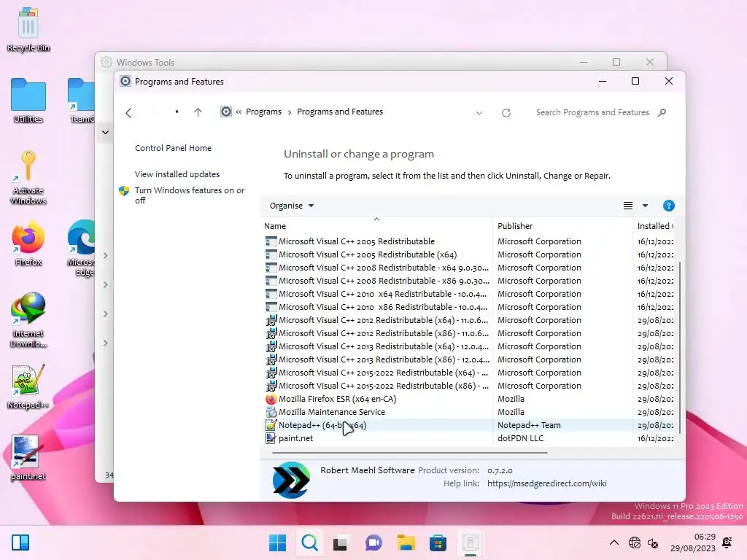Screen dimensions: 747x560
Task: Open the clock and date flyout
Action: tap(693, 542)
